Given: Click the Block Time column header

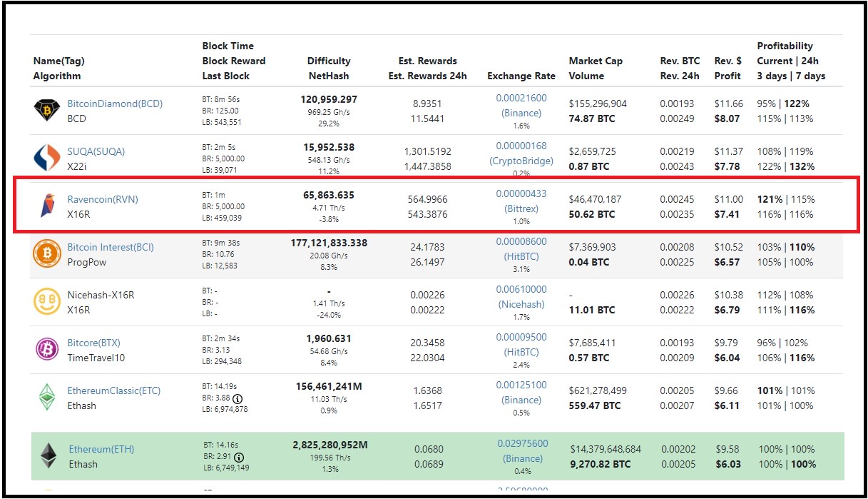Looking at the screenshot, I should click(x=228, y=46).
